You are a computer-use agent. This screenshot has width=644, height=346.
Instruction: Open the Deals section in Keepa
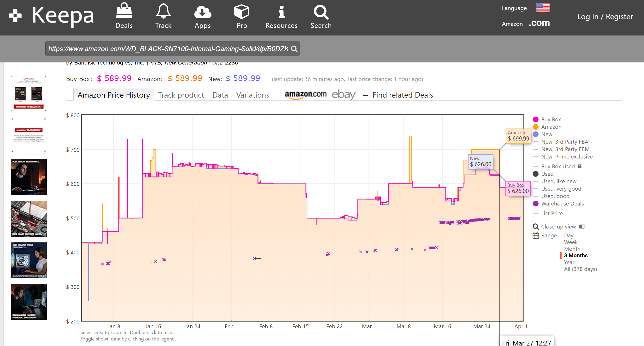pos(124,15)
